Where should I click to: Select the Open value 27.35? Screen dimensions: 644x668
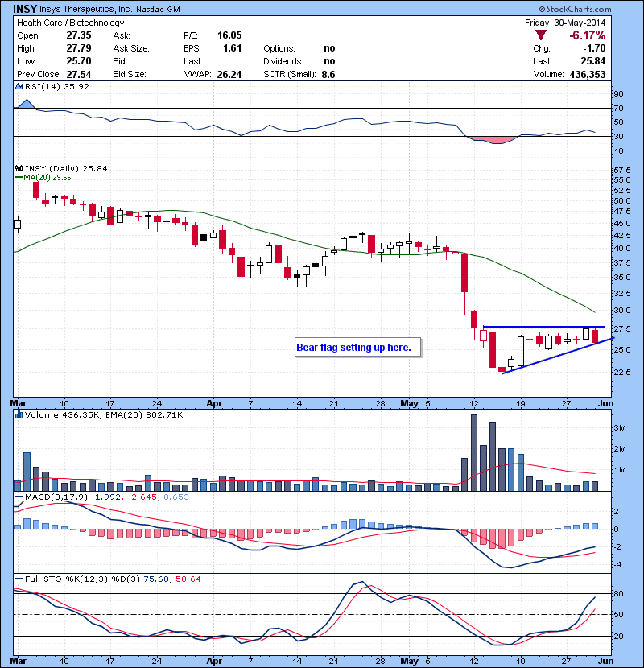click(79, 35)
